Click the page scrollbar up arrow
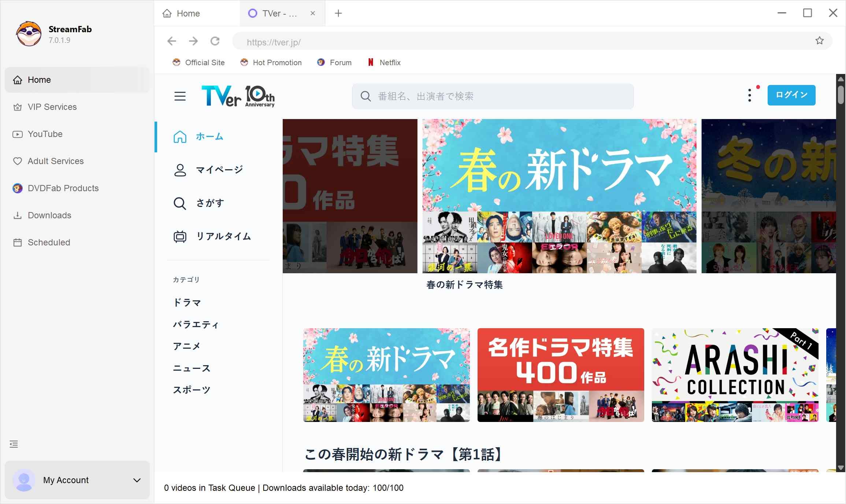Image resolution: width=846 pixels, height=504 pixels. click(x=841, y=79)
